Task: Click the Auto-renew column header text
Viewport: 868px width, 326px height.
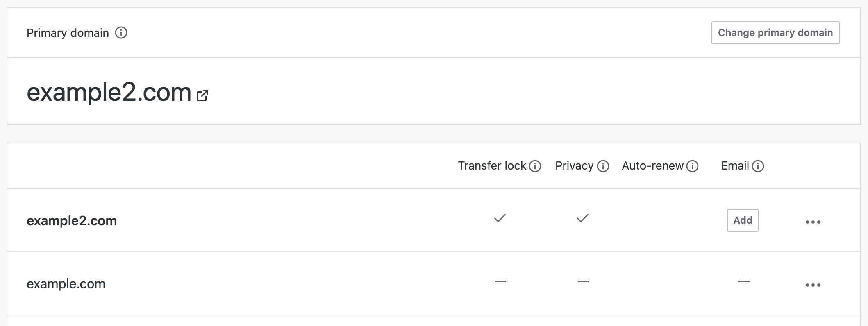Action: click(x=652, y=166)
